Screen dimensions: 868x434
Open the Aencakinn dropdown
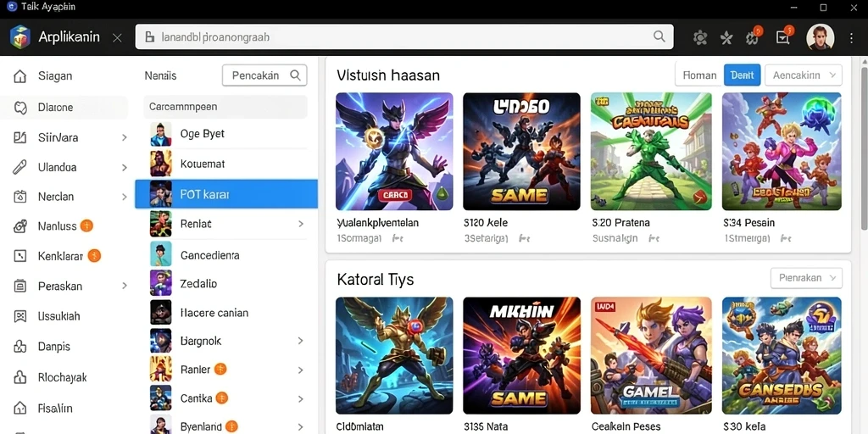[x=804, y=75]
